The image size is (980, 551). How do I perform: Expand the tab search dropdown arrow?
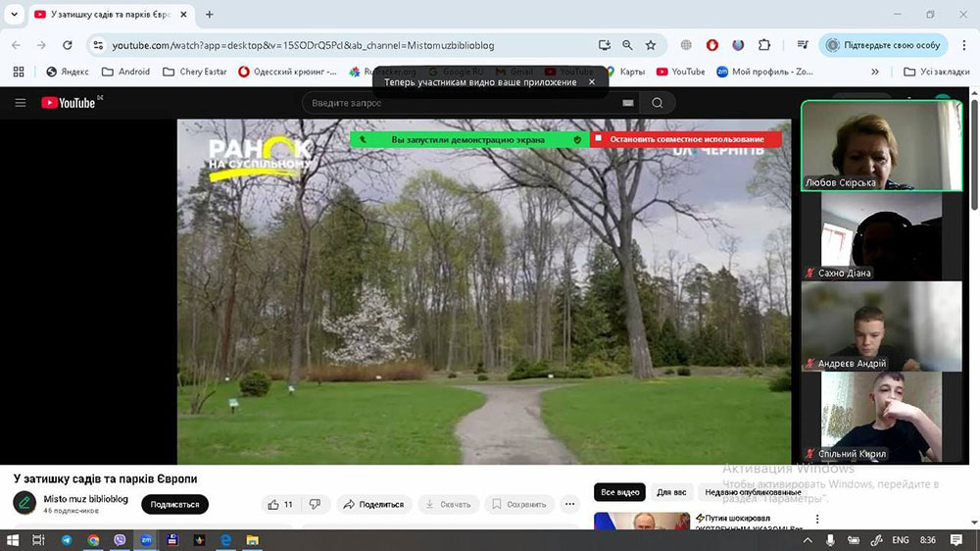(14, 14)
